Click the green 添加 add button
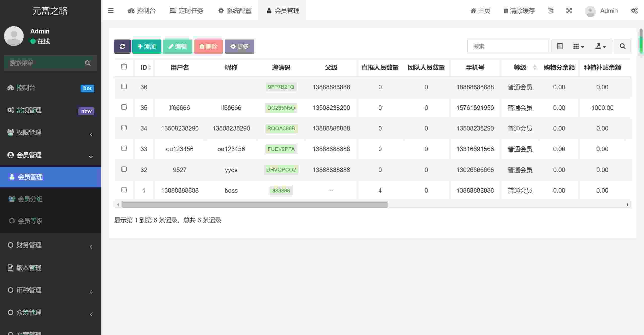644x335 pixels. tap(147, 47)
